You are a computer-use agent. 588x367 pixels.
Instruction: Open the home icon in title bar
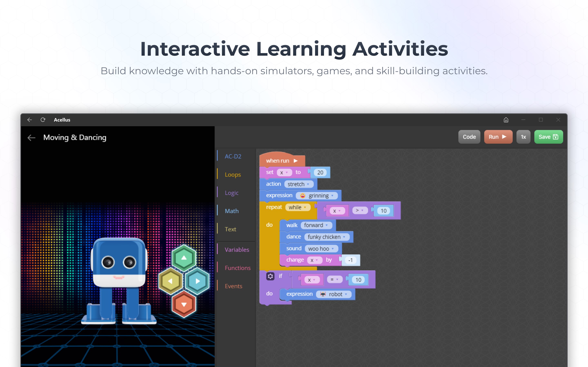pos(506,120)
